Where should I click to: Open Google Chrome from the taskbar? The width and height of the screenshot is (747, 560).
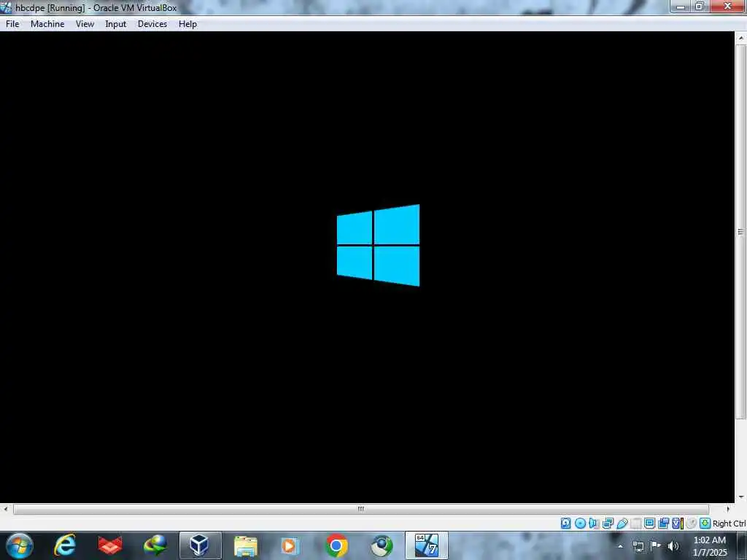pos(336,545)
